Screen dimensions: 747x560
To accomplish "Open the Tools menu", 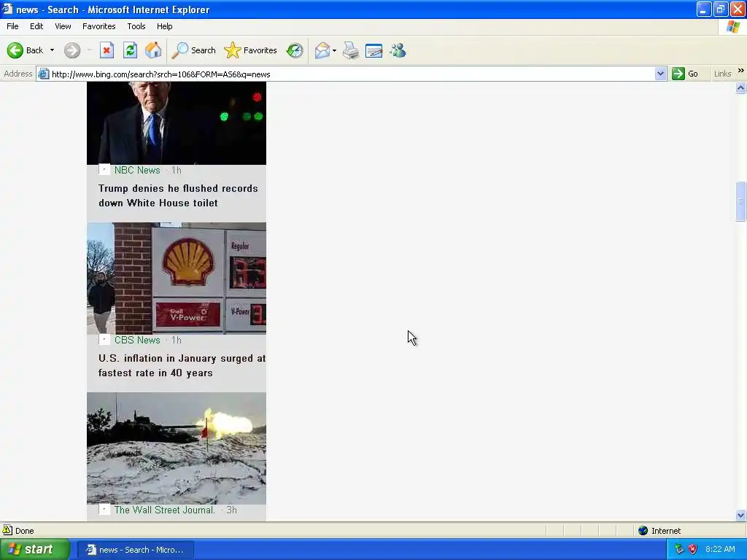I will coord(136,26).
